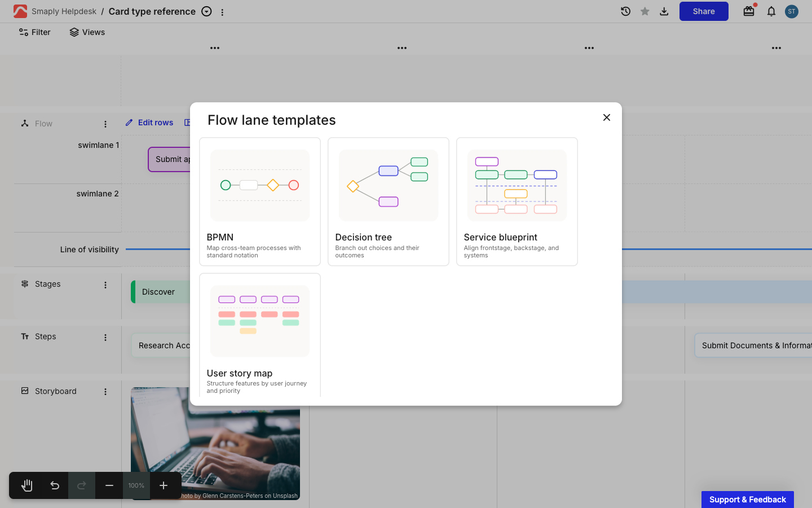The image size is (812, 508).
Task: Open the map title kebab menu
Action: tap(222, 12)
